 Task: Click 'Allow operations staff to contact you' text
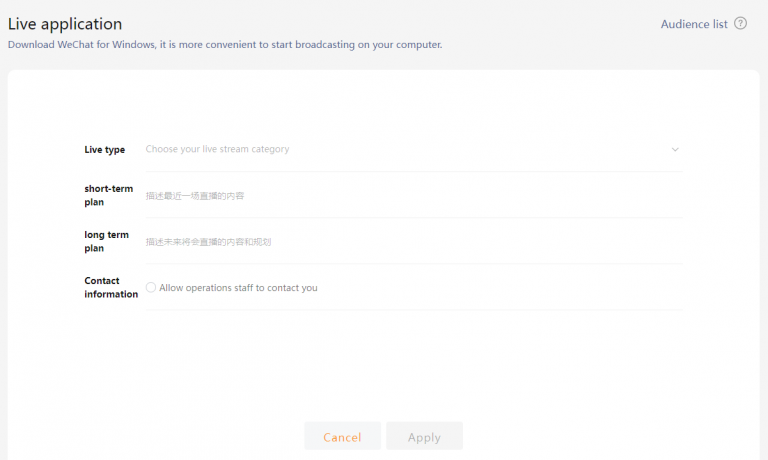click(238, 288)
